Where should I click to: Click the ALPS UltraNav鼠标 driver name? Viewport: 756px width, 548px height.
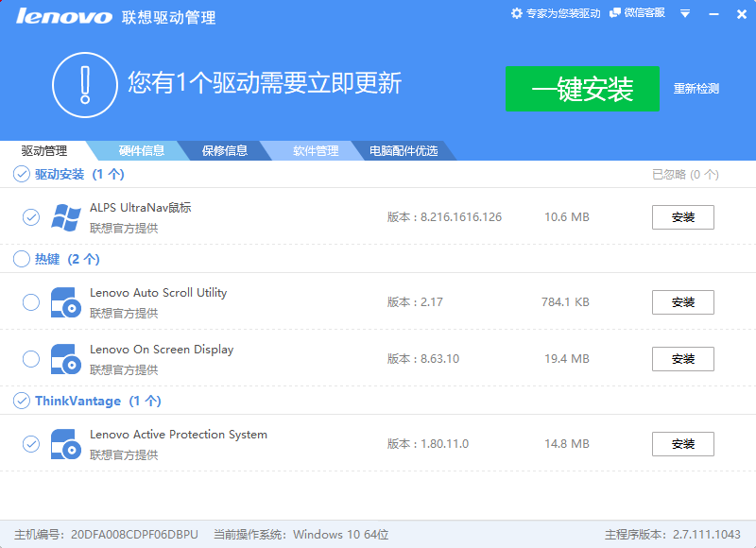click(x=140, y=208)
